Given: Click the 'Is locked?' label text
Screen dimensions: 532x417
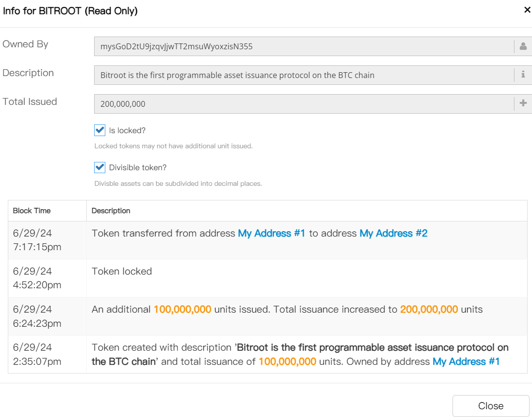Looking at the screenshot, I should 127,131.
